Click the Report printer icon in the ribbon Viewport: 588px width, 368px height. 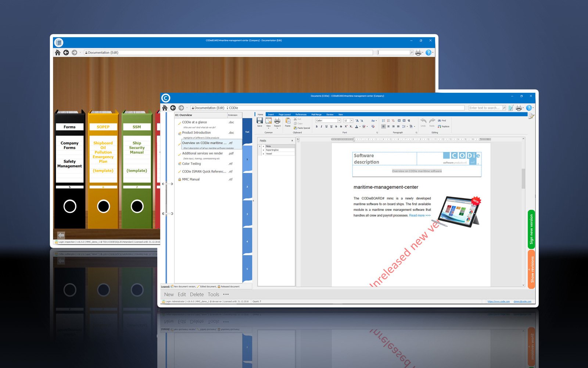[277, 121]
